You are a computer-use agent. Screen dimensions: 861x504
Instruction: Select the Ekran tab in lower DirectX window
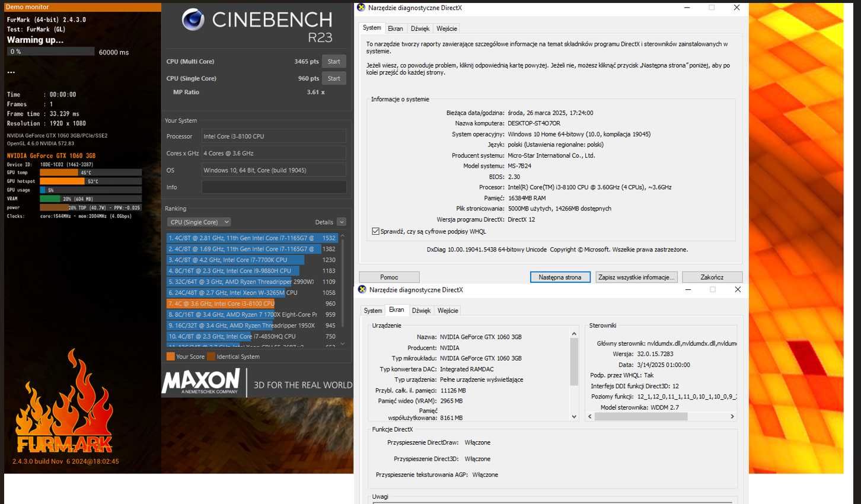point(397,310)
